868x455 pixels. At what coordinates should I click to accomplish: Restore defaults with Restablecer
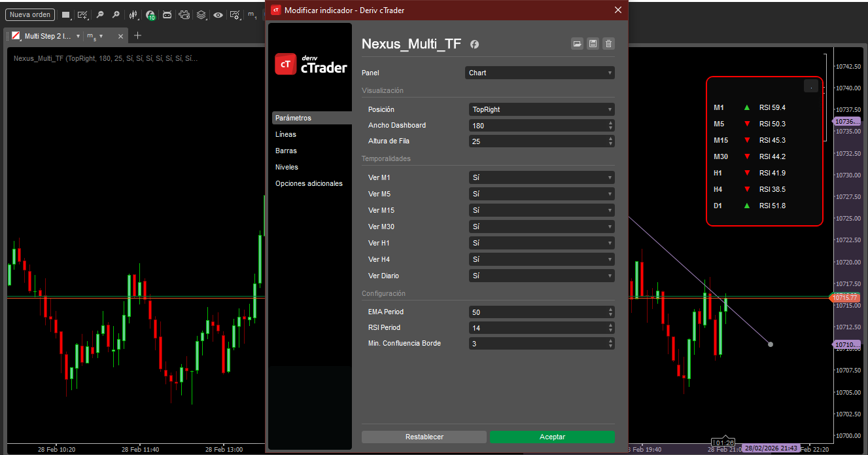[x=423, y=437]
